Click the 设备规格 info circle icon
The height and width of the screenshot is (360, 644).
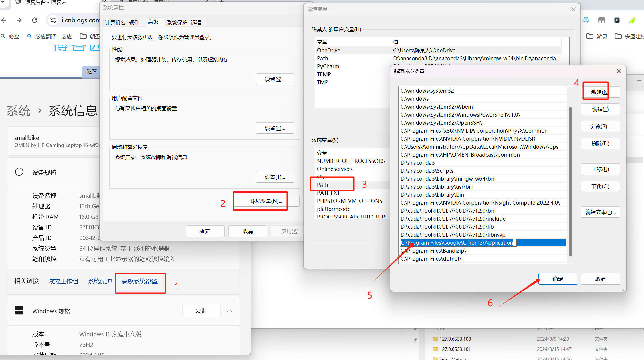point(19,172)
